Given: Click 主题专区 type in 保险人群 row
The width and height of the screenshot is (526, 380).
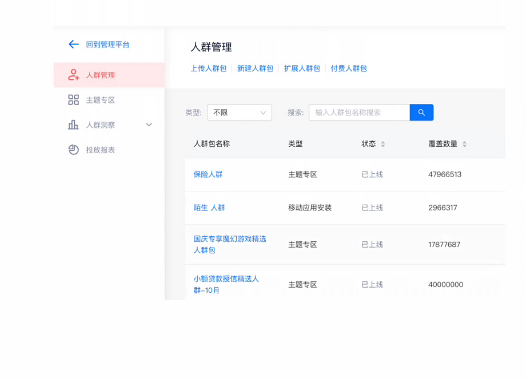Looking at the screenshot, I should 303,174.
